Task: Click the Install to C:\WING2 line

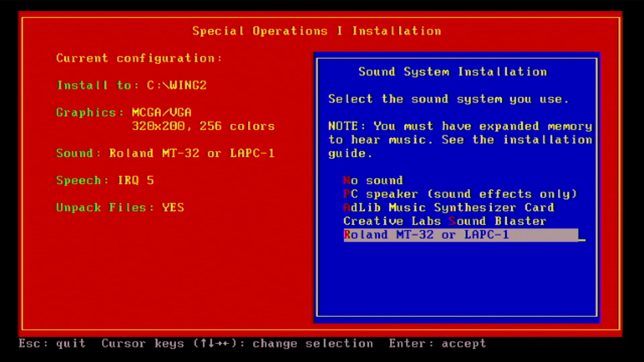Action: coord(131,85)
